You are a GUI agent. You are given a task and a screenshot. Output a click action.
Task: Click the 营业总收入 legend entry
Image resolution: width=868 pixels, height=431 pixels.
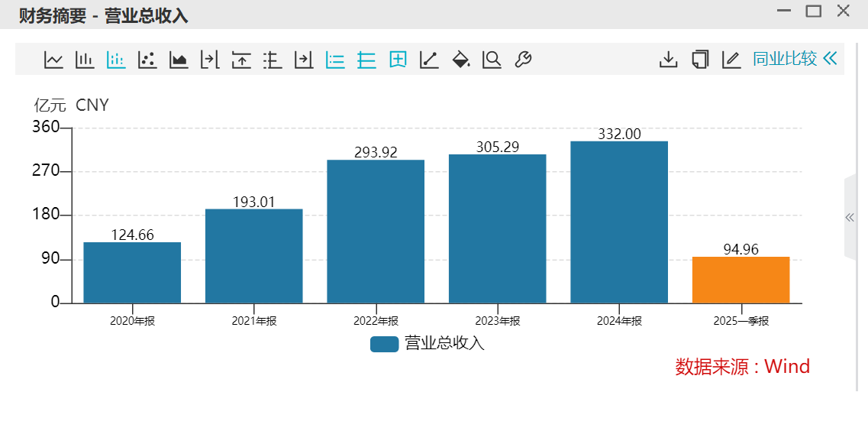tap(428, 343)
